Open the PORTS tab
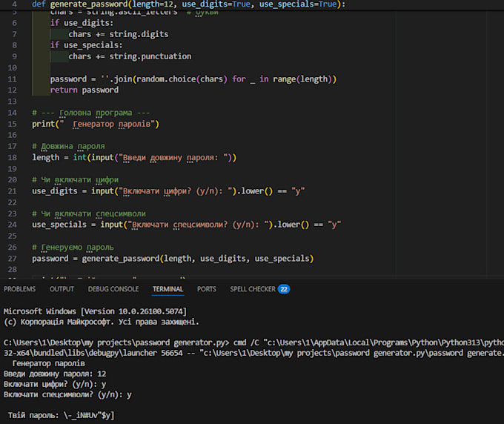The image size is (504, 424). (x=206, y=289)
